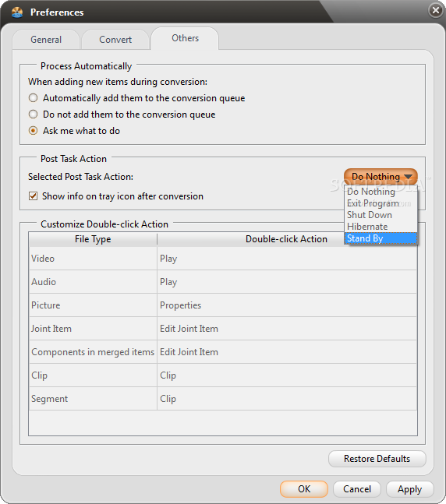446x504 pixels.
Task: Select the Video file type row
Action: 93,259
